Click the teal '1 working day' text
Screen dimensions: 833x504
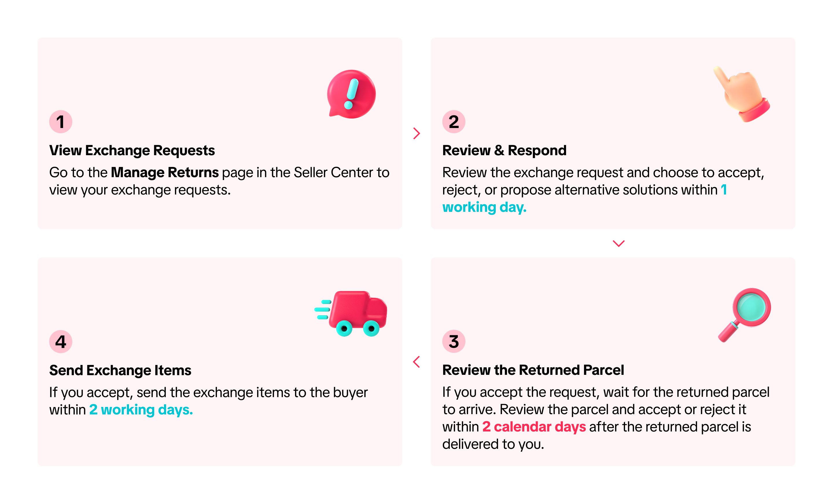point(484,207)
